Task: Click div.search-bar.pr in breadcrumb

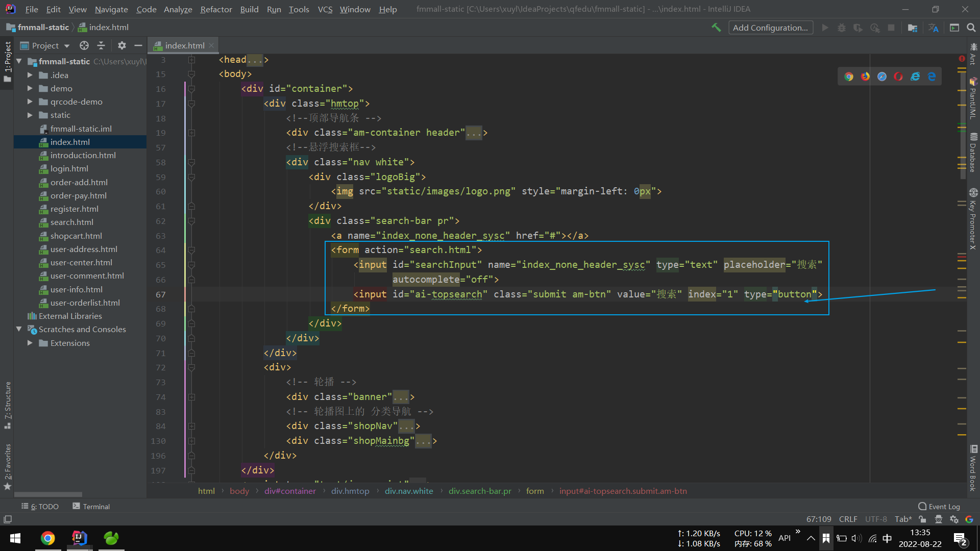Action: 480,491
